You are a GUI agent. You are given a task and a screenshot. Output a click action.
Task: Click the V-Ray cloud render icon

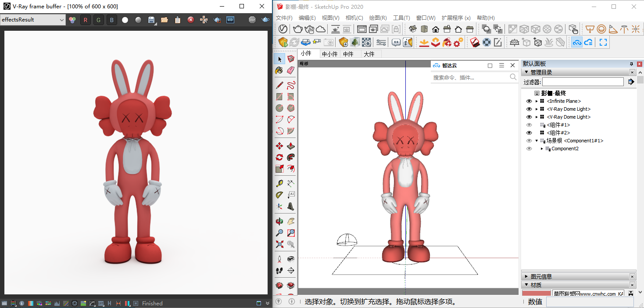[321, 29]
